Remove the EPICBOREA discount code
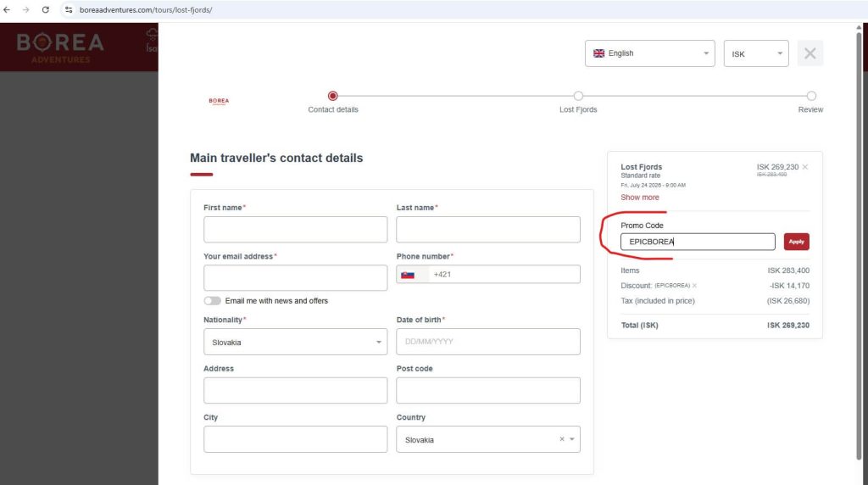This screenshot has height=485, width=868. 694,286
